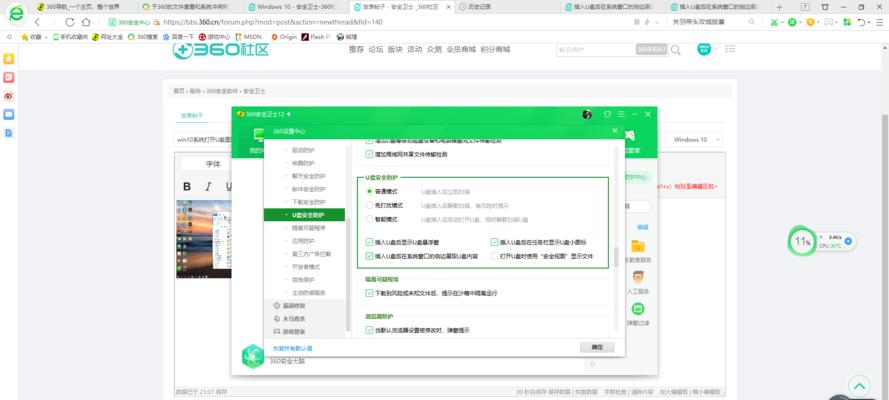Select 普通模式 radio button

[370, 192]
